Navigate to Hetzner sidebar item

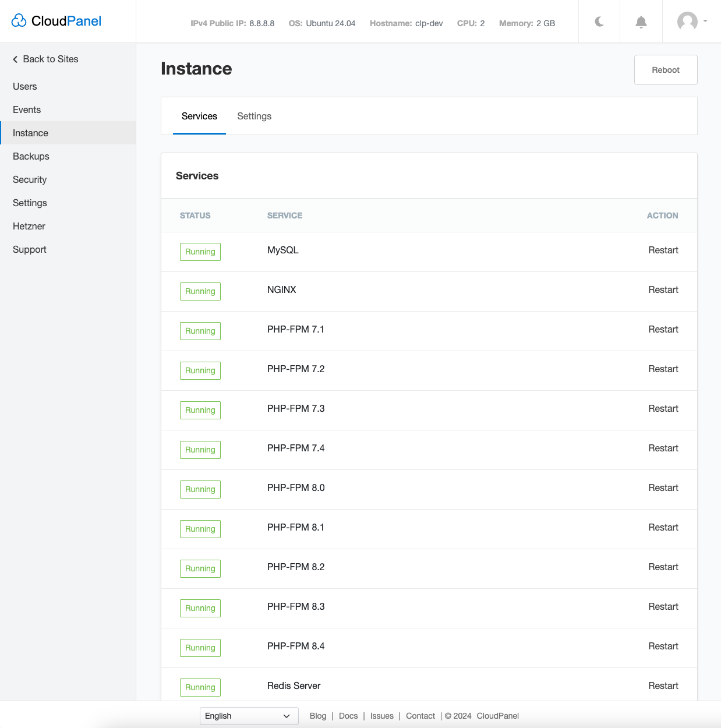click(x=29, y=226)
